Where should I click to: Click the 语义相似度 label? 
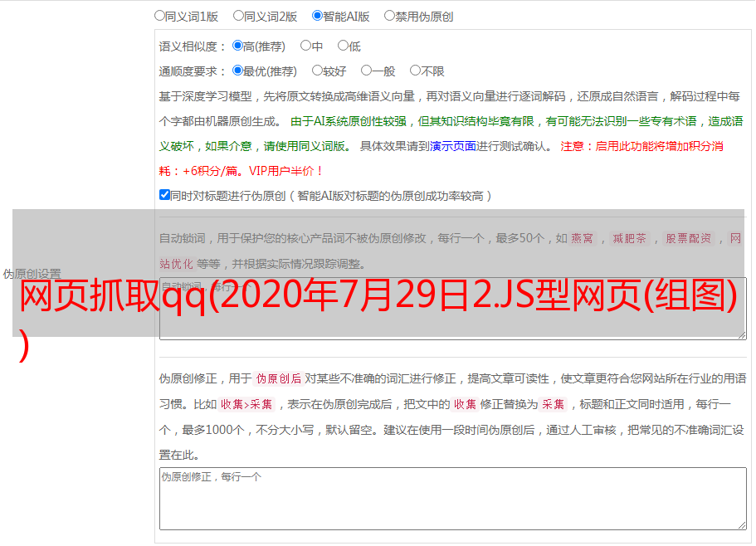point(192,46)
